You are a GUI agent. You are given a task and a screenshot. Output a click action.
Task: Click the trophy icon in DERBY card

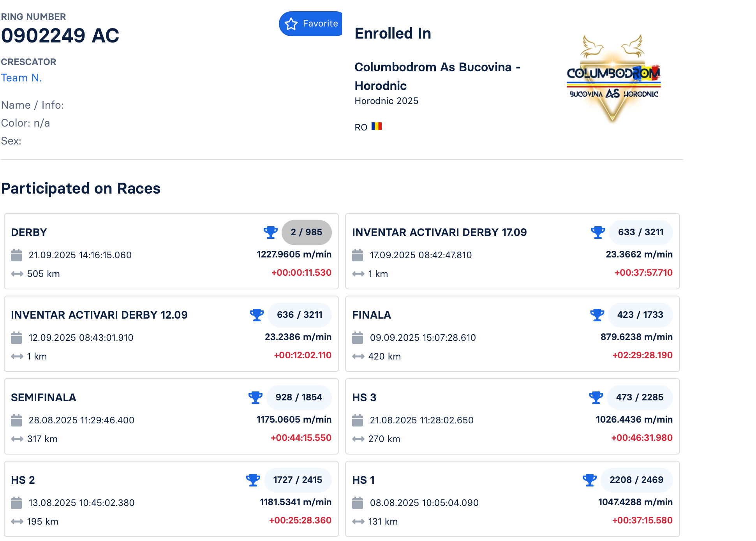(x=270, y=232)
